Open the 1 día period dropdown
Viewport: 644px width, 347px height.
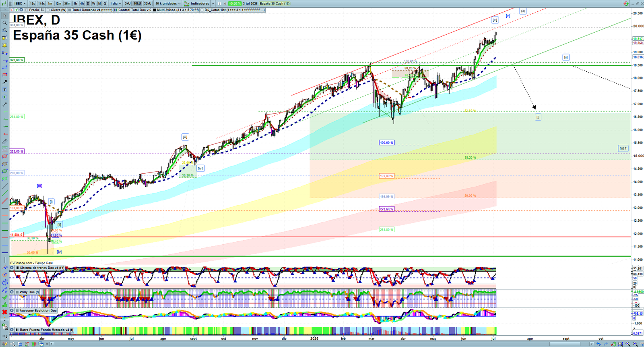point(115,3)
